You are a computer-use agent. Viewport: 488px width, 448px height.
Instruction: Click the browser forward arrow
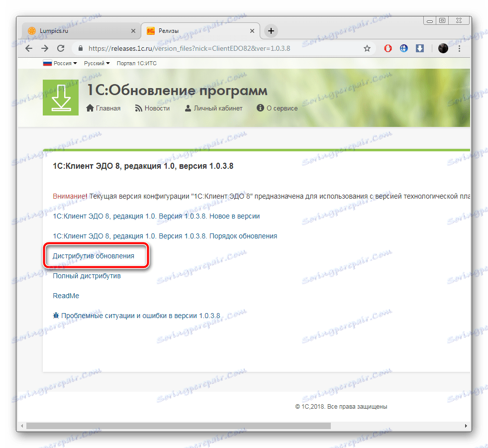[45, 48]
